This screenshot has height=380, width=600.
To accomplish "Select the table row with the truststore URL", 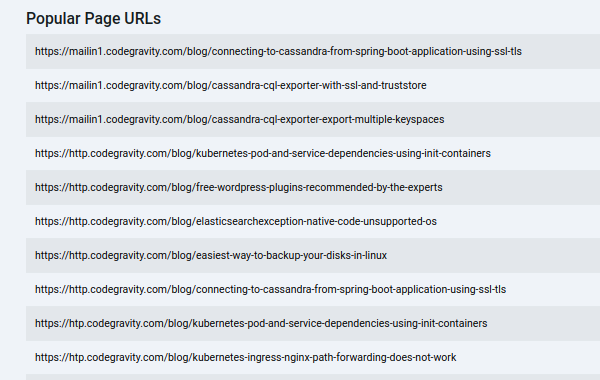I will point(313,85).
